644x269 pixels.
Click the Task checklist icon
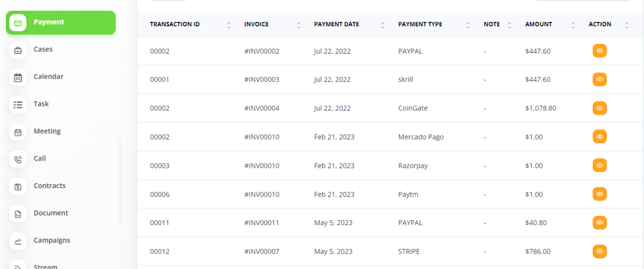coord(18,104)
